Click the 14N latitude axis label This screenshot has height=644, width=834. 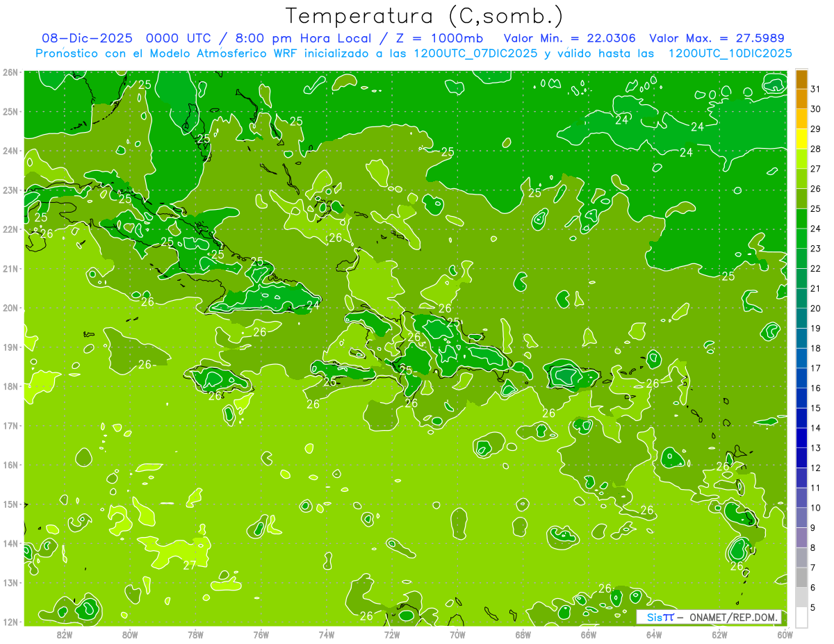pyautogui.click(x=10, y=544)
